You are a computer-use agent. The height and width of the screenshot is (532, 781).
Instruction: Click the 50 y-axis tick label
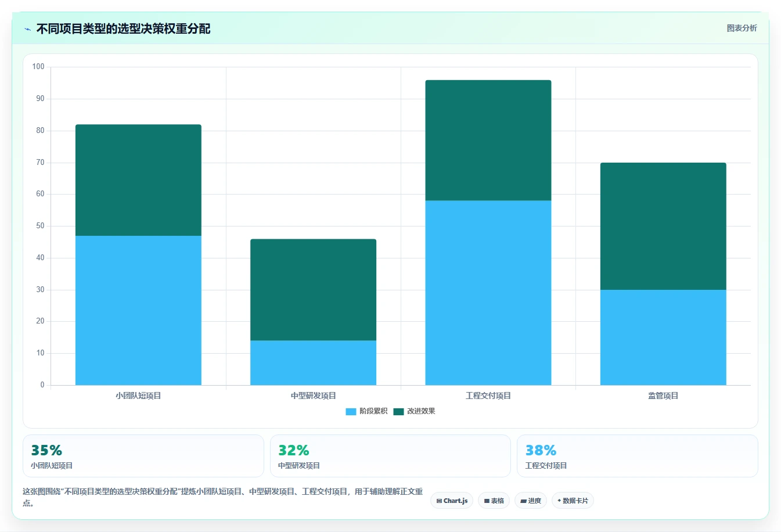click(40, 226)
